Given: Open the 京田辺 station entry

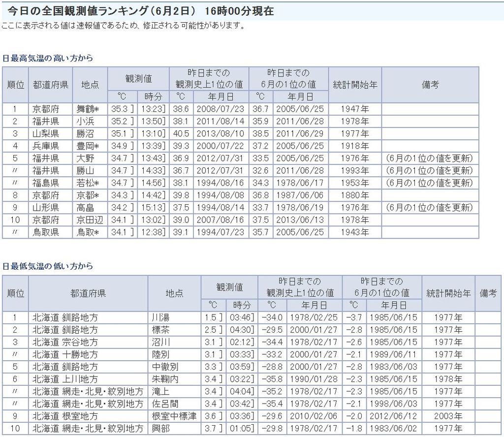Looking at the screenshot, I should pos(89,220).
